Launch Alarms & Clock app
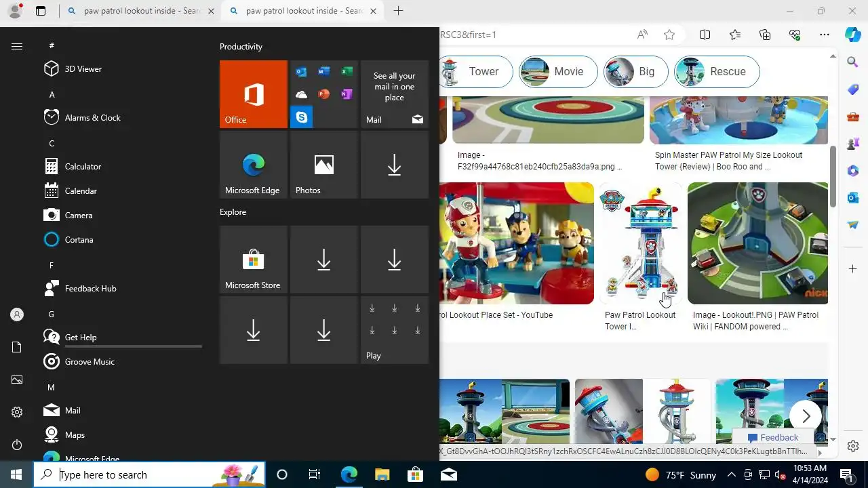 122,117
